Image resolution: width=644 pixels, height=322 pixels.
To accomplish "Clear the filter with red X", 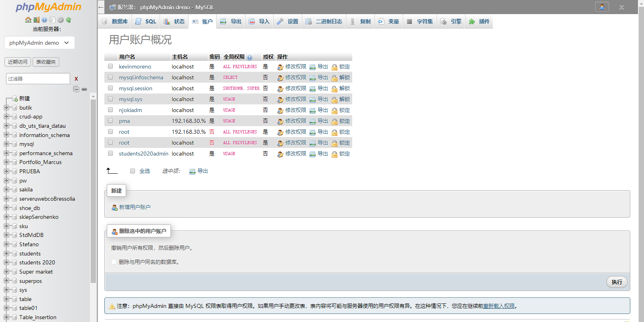I will [x=76, y=79].
